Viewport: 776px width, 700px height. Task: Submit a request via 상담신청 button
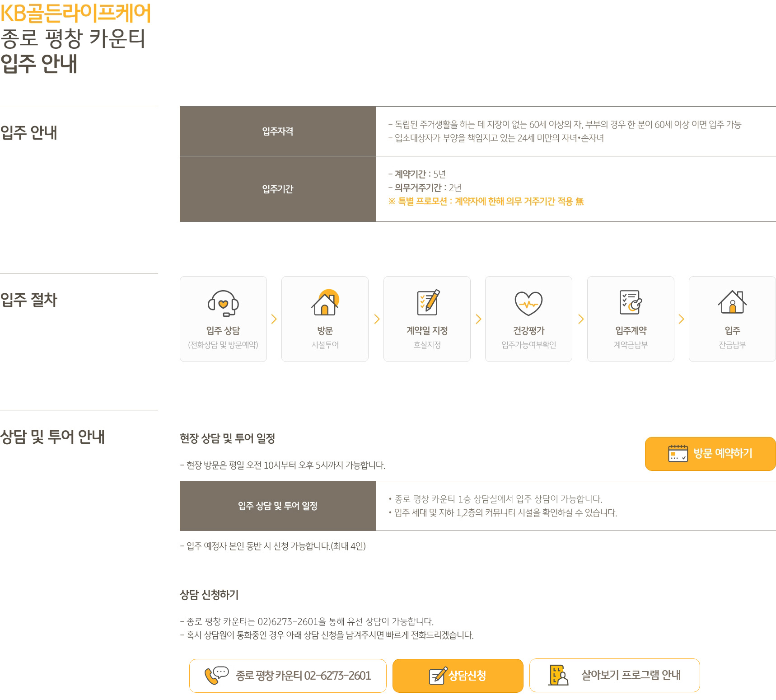(x=458, y=676)
